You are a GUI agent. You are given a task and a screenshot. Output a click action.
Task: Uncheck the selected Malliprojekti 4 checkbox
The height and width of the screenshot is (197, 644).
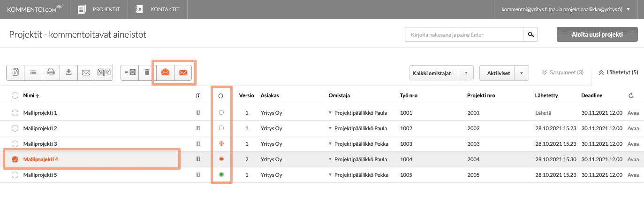point(15,159)
